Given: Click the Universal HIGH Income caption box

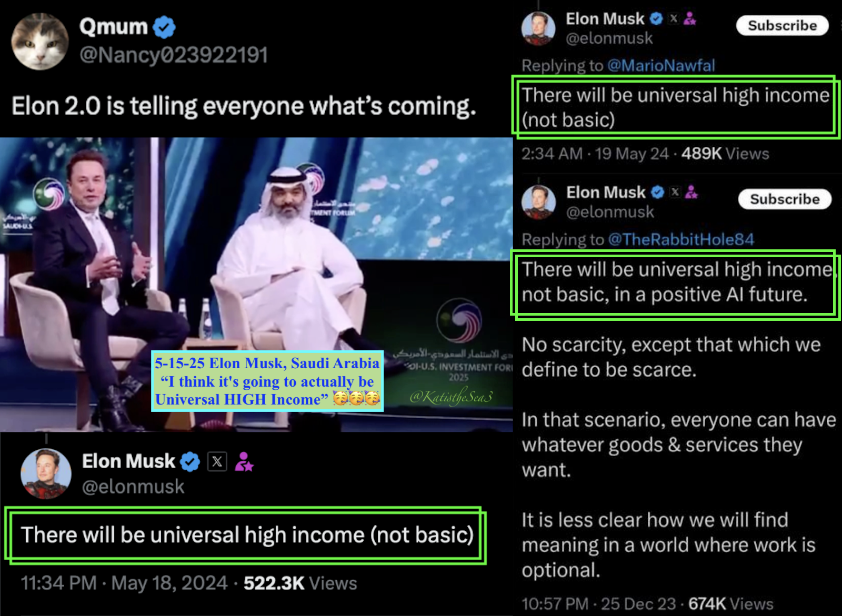Looking at the screenshot, I should click(x=267, y=381).
